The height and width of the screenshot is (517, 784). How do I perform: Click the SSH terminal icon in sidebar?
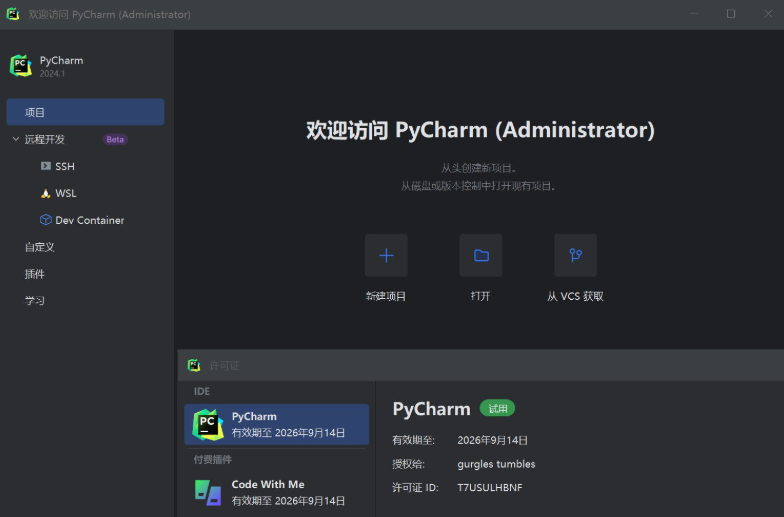pyautogui.click(x=46, y=166)
